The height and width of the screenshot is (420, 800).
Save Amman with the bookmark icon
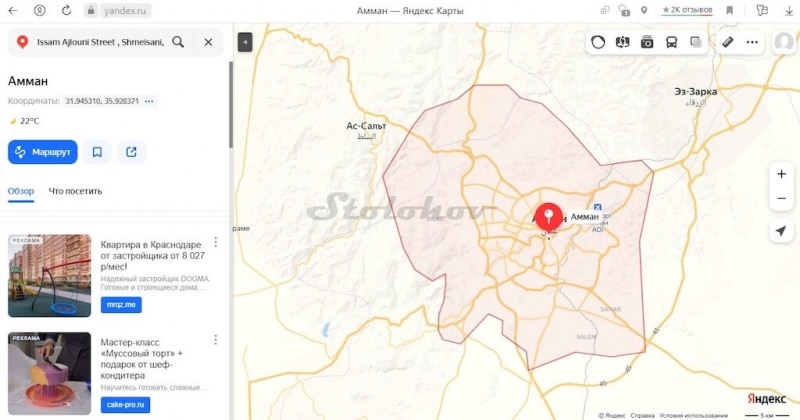(97, 152)
